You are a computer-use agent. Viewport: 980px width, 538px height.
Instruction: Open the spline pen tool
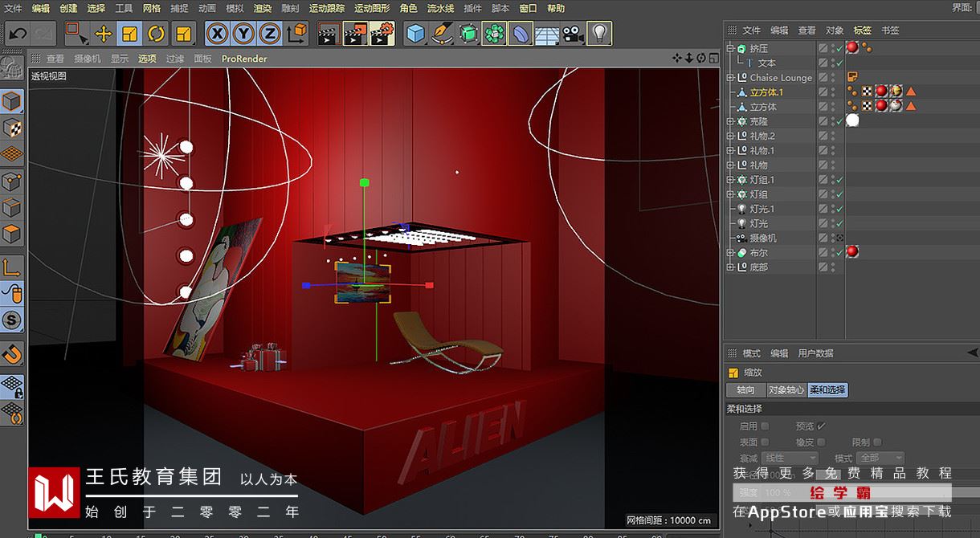pos(442,34)
